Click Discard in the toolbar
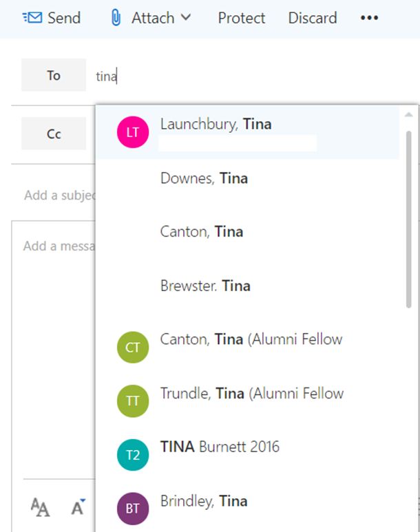Viewport: 420px width, 532px height. (313, 18)
